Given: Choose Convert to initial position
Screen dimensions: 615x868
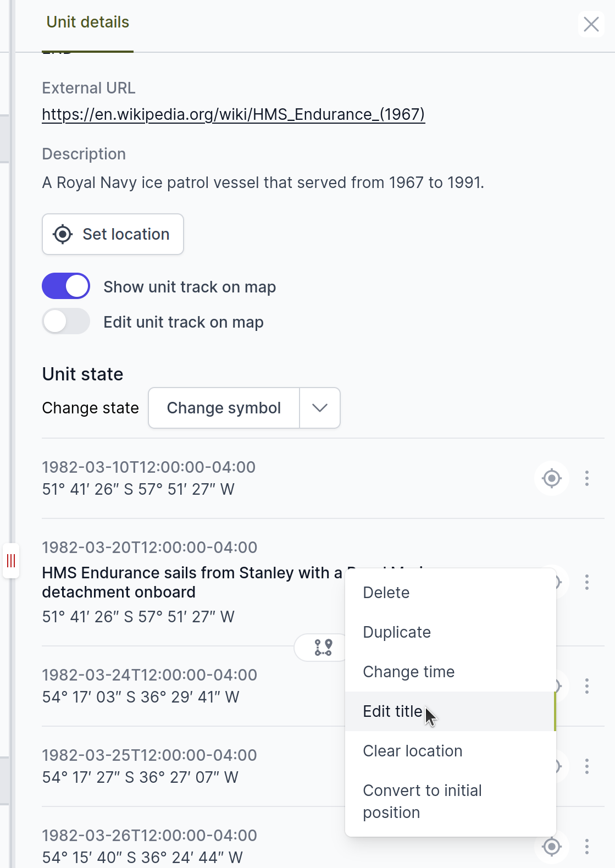Looking at the screenshot, I should (422, 801).
